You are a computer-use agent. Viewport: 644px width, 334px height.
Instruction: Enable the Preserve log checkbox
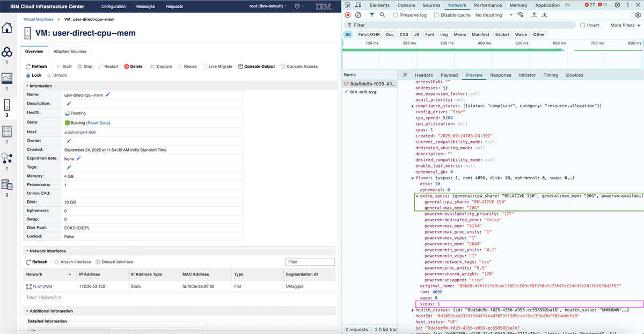click(x=396, y=15)
